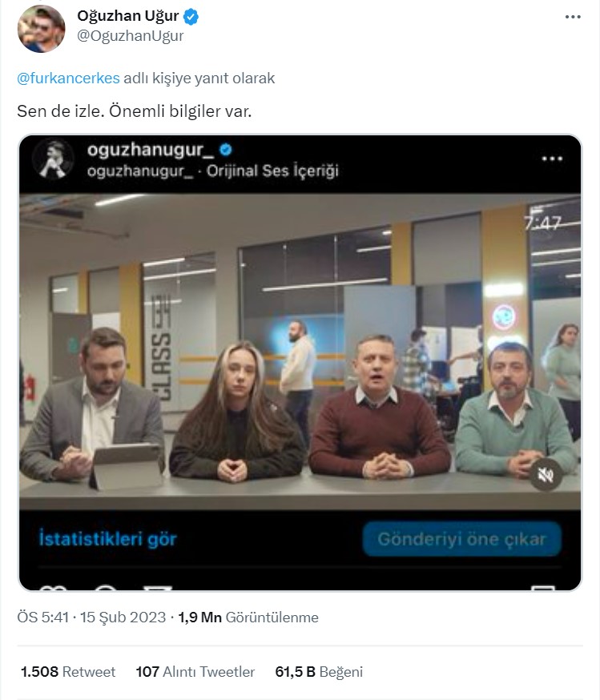This screenshot has width=600, height=700.
Task: Open the embedded video thumbnail
Action: click(x=300, y=352)
